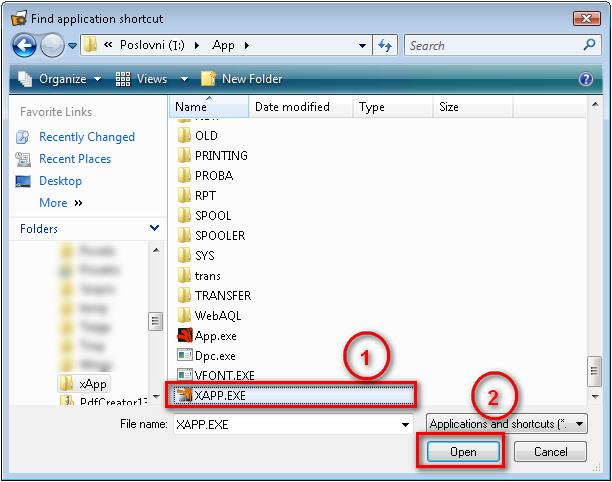Go to Recently Changed link
The width and height of the screenshot is (612, 482).
[x=86, y=137]
